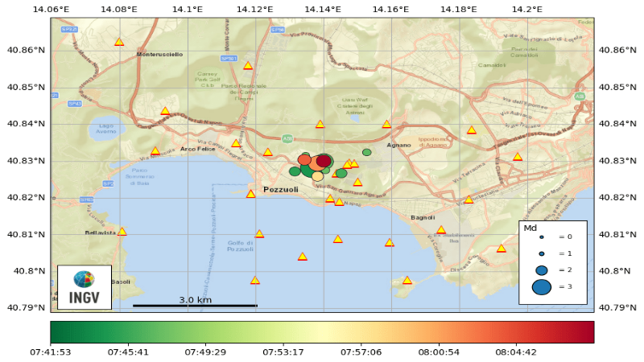Select the dark red earthquake circle
Screen dimensions: 644x362
[x=324, y=161]
